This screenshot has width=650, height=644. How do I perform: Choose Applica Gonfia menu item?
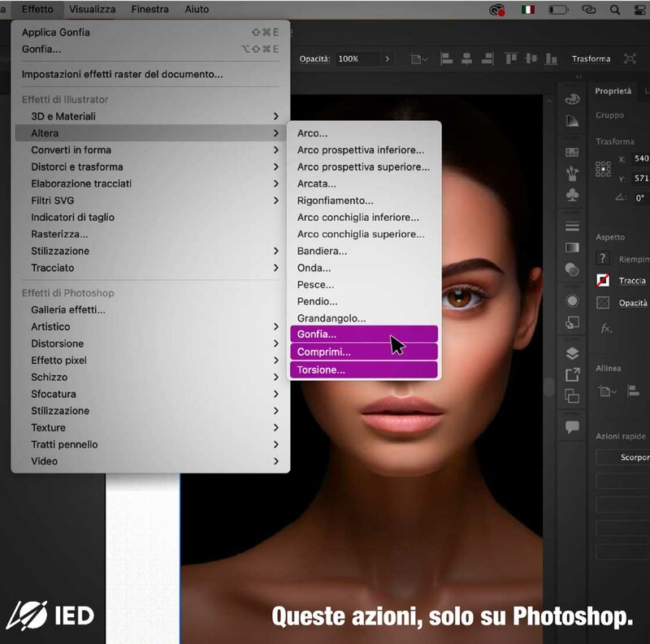151,32
